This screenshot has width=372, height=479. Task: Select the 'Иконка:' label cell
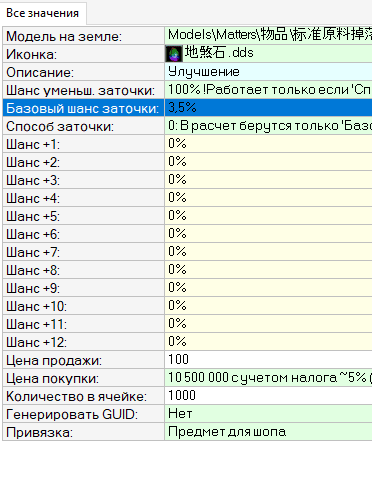pos(83,54)
